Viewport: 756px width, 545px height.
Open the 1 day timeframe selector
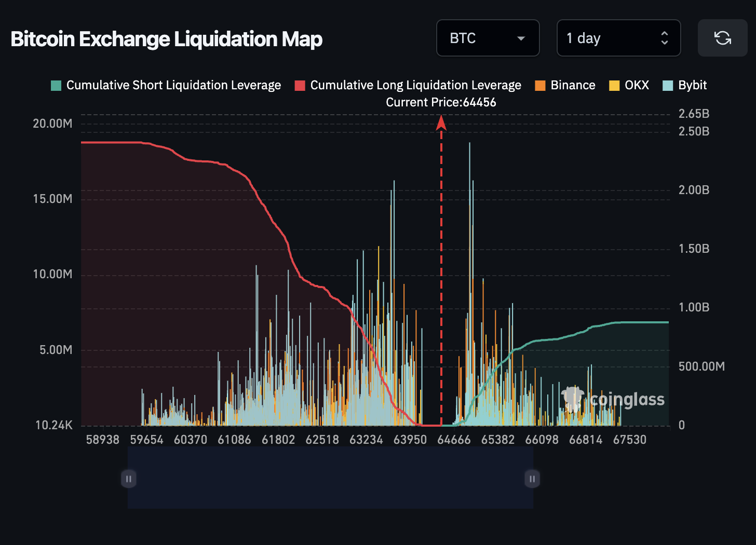(618, 38)
